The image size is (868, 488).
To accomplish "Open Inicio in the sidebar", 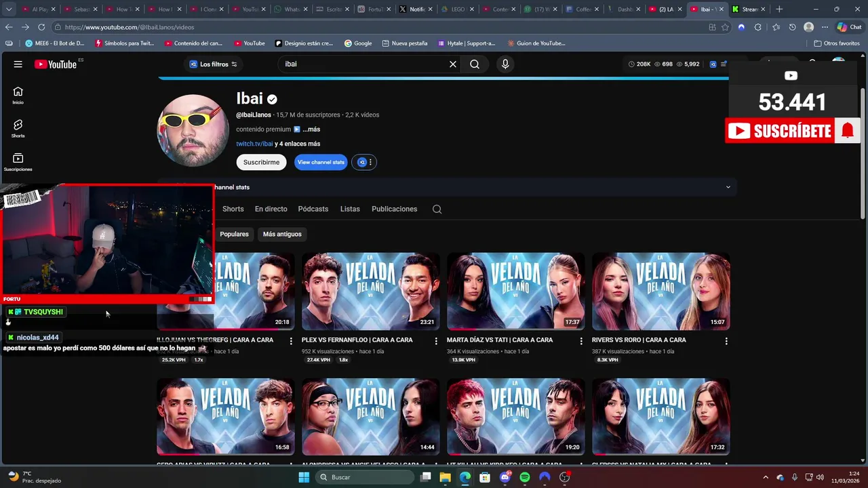I will (x=18, y=96).
